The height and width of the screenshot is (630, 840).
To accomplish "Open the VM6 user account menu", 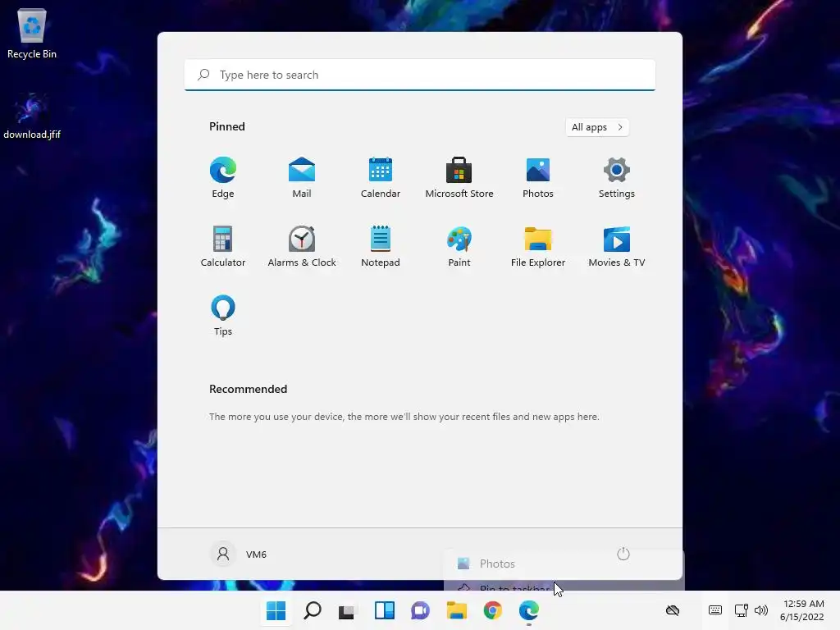I will pyautogui.click(x=239, y=554).
